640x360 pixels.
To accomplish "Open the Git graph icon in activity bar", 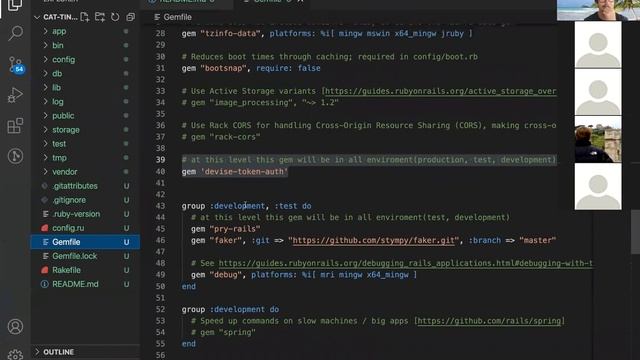I will pyautogui.click(x=15, y=156).
